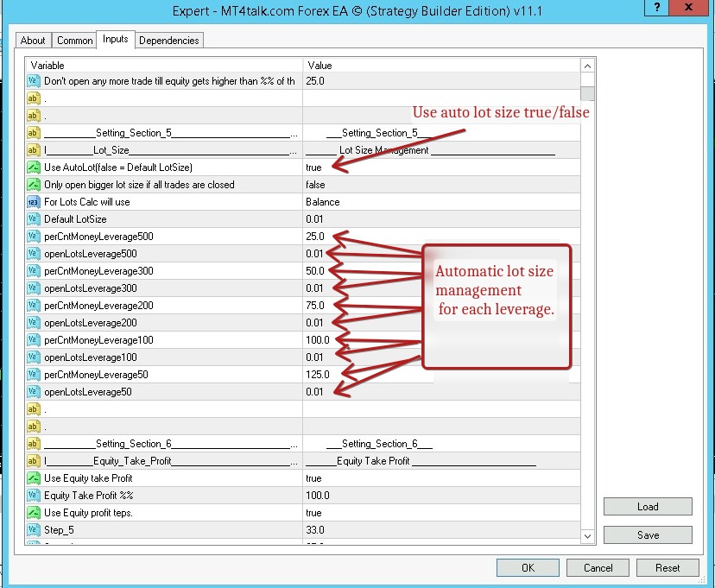Click icon beside Equity Take Profit %%
Screen dimensions: 715x588
(34, 496)
